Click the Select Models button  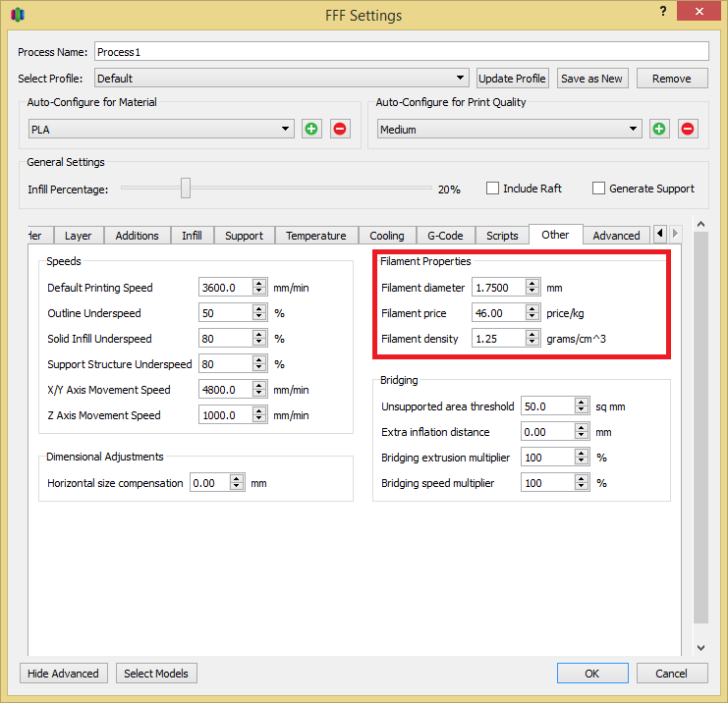point(156,673)
